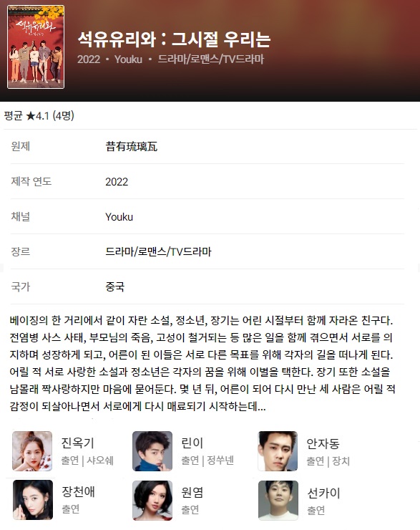420x530 pixels.
Task: Click the 장천애 actor photo
Action: (x=33, y=500)
